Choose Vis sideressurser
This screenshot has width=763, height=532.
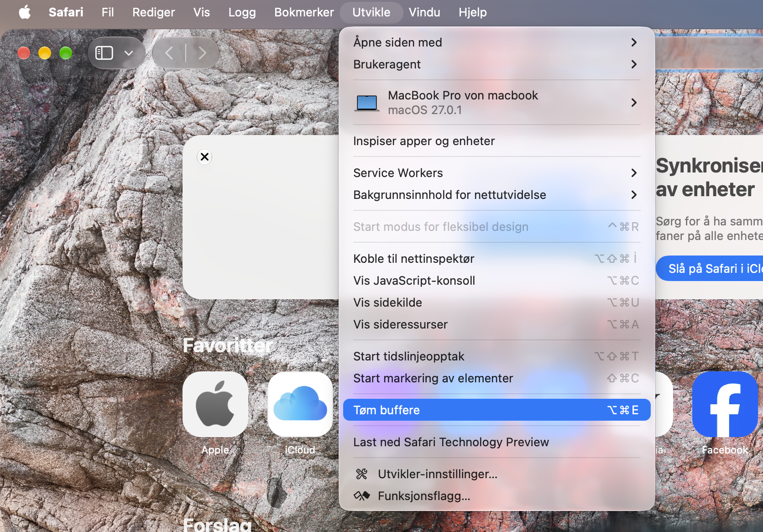(497, 324)
